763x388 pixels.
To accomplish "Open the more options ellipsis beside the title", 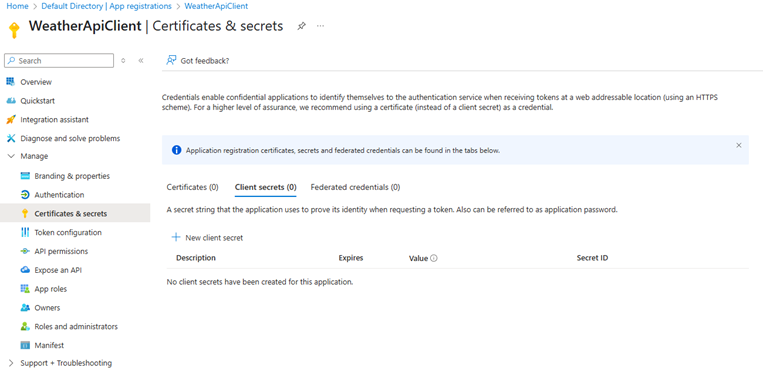I will point(320,26).
